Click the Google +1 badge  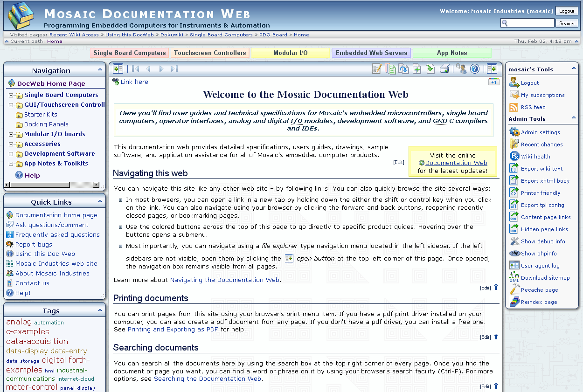click(493, 82)
